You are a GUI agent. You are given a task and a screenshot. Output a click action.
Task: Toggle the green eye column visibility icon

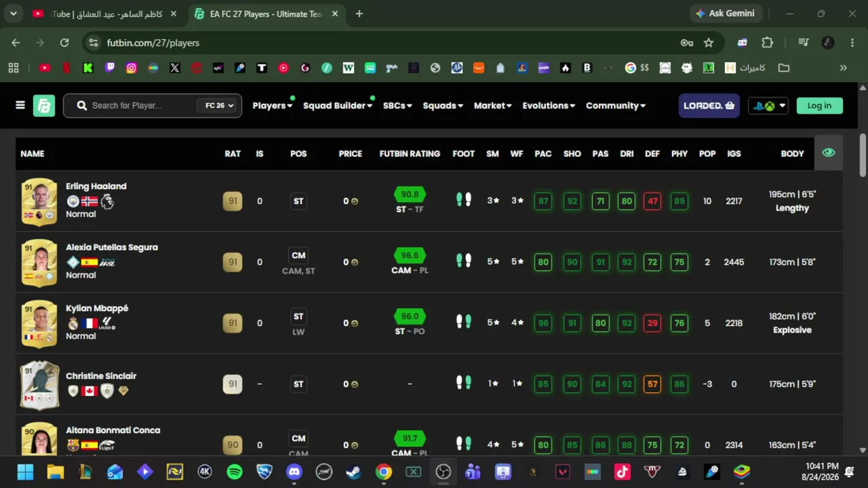coord(829,153)
